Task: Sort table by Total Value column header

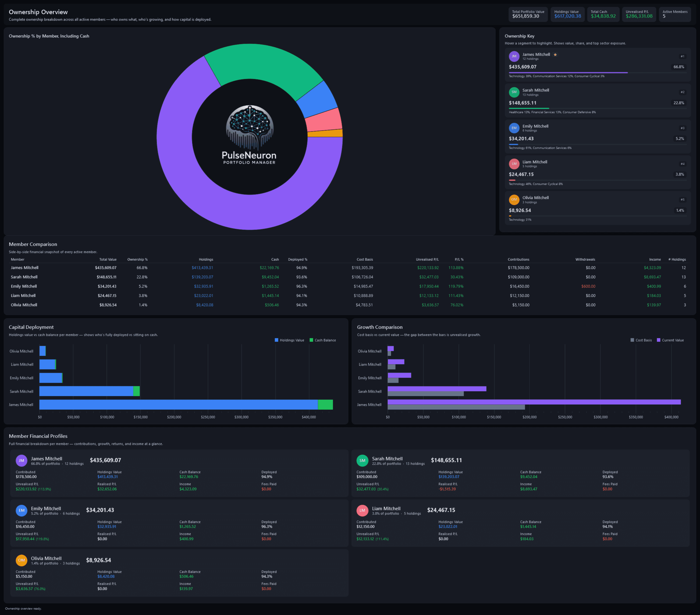Action: pyautogui.click(x=107, y=259)
